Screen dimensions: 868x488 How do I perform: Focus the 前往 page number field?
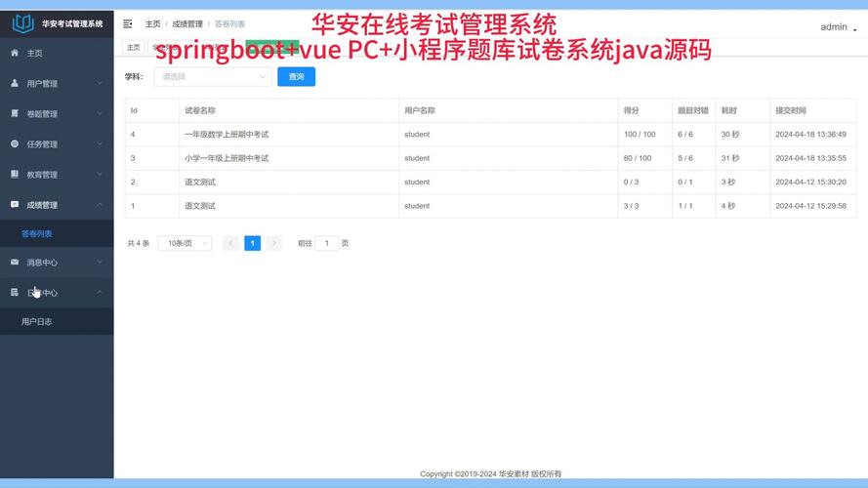[x=327, y=243]
